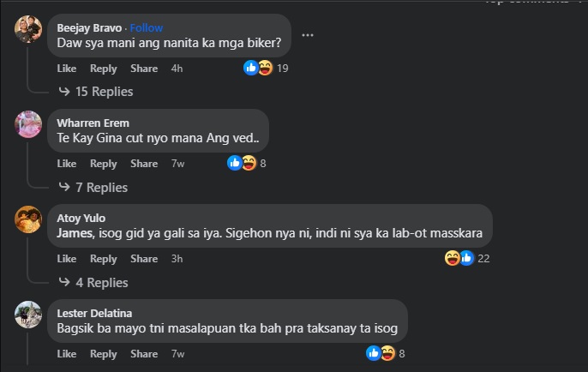Open the three-dot menu on Beejay Bravo's comment
The image size is (588, 372).
pyautogui.click(x=308, y=35)
